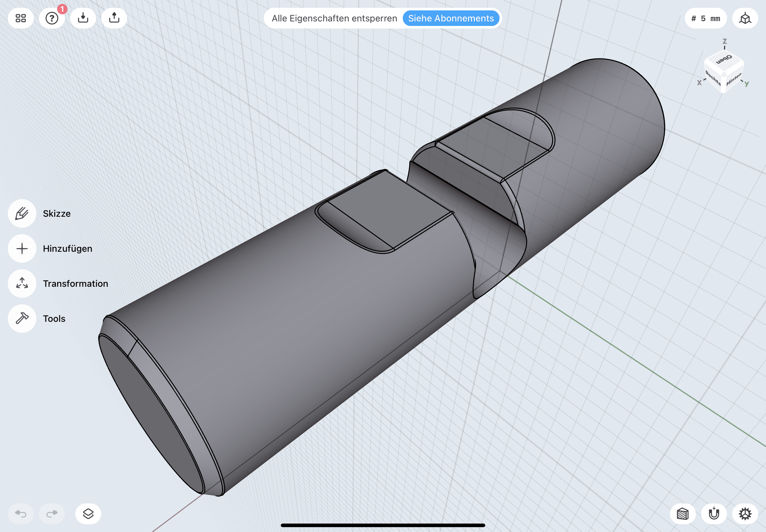Toggle section view hatched cube icon
This screenshot has width=766, height=532.
[x=682, y=514]
